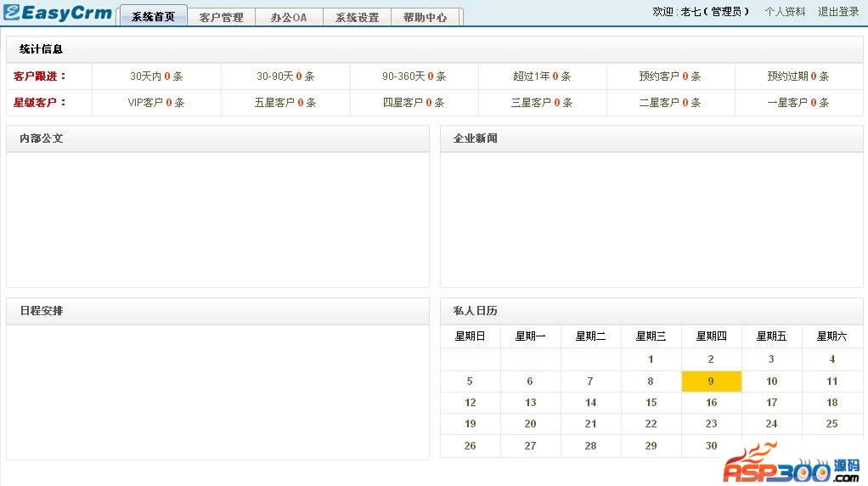This screenshot has width=868, height=486.
Task: Pick day 26 in the calendar
Action: click(x=470, y=446)
